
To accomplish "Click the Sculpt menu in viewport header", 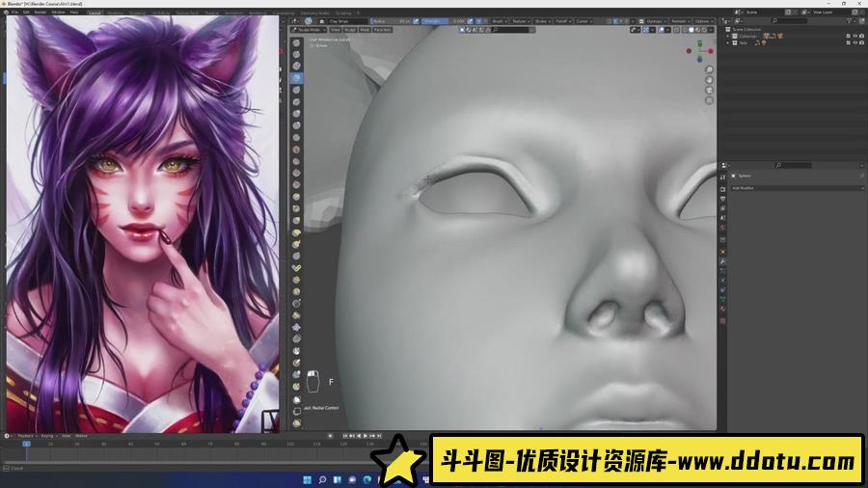I will 350,29.
